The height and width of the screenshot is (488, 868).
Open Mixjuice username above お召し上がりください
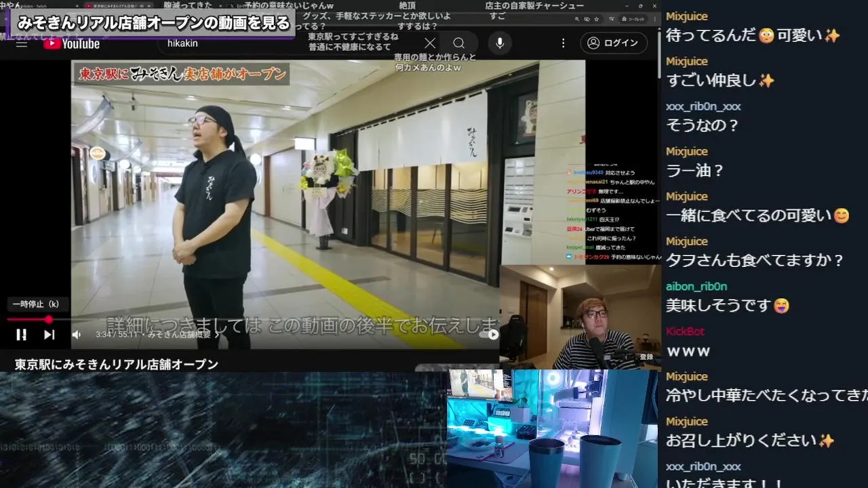coord(687,422)
